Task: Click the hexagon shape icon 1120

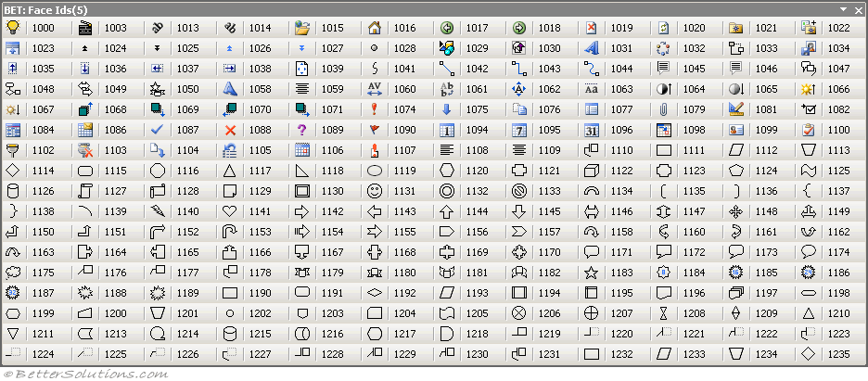Action: click(x=447, y=171)
